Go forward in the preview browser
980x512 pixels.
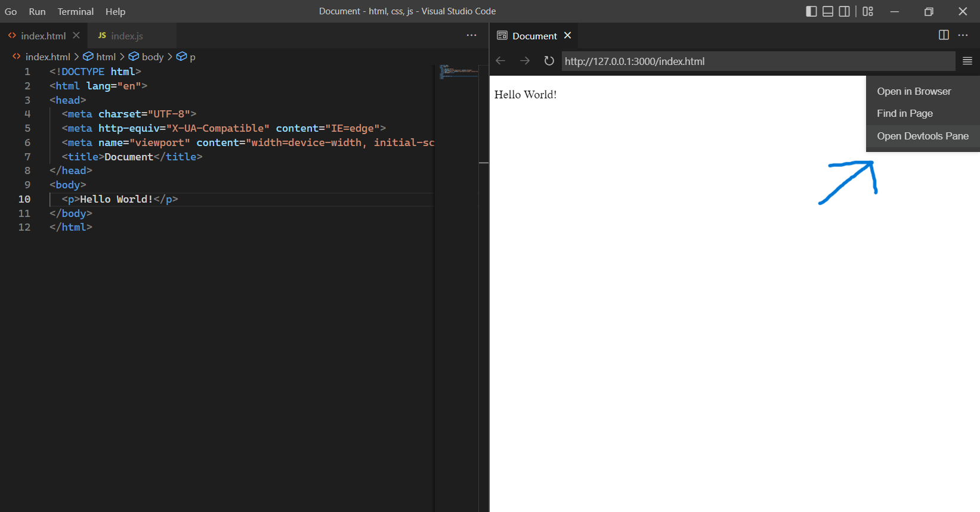pos(524,61)
